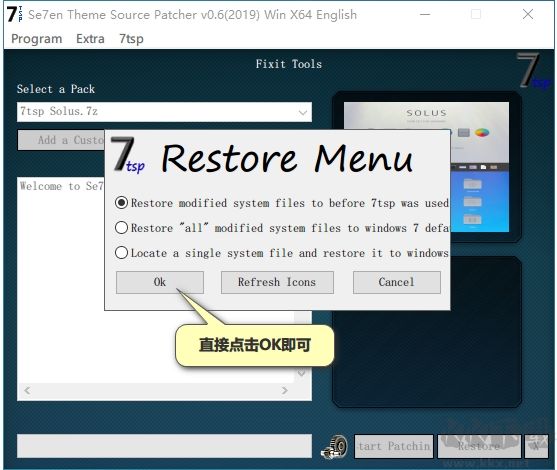557x470 pixels.
Task: Close the Se7en Theme Source Patcher window
Action: pyautogui.click(x=528, y=15)
